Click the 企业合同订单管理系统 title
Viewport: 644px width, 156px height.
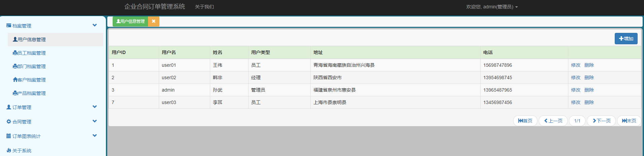click(x=155, y=6)
